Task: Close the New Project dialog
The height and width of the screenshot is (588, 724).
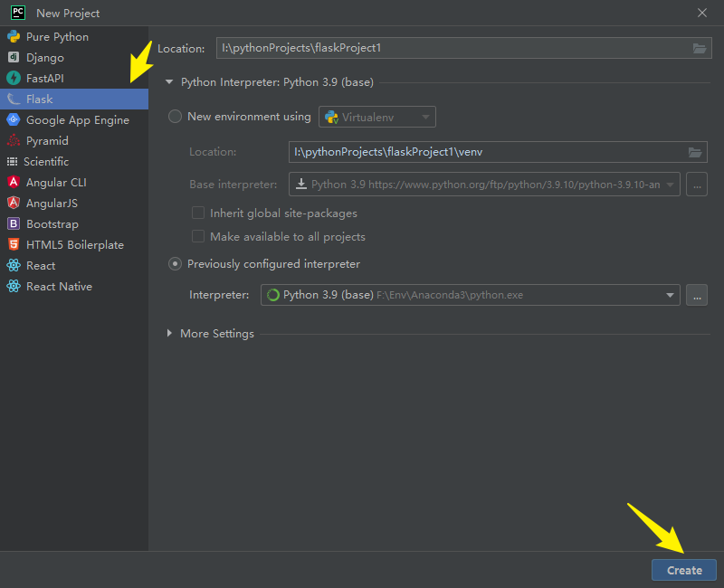Action: click(702, 13)
